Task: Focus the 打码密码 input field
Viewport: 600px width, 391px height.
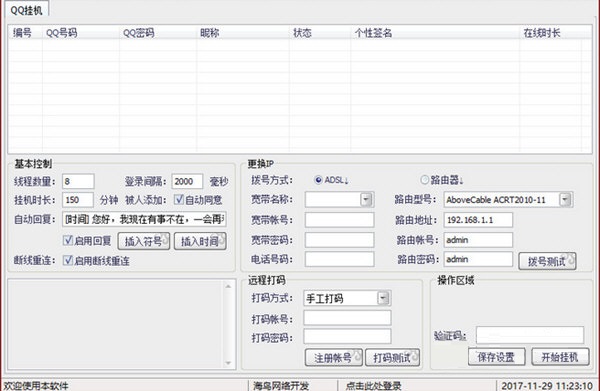Action: pos(347,337)
